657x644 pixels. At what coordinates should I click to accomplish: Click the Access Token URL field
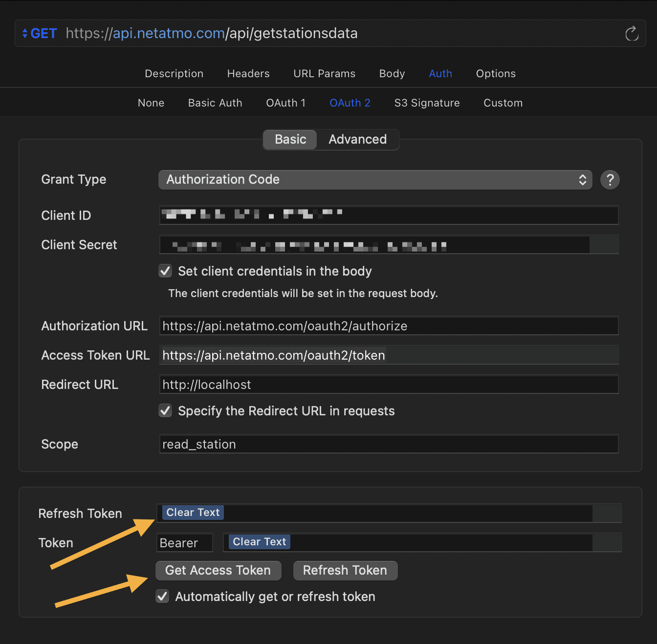point(389,355)
